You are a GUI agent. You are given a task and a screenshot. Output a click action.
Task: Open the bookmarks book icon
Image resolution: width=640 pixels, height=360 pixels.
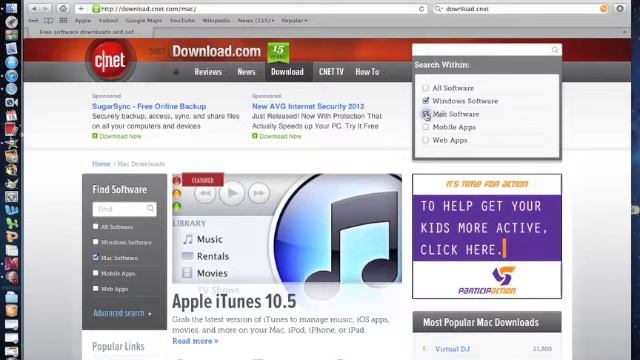tap(48, 20)
